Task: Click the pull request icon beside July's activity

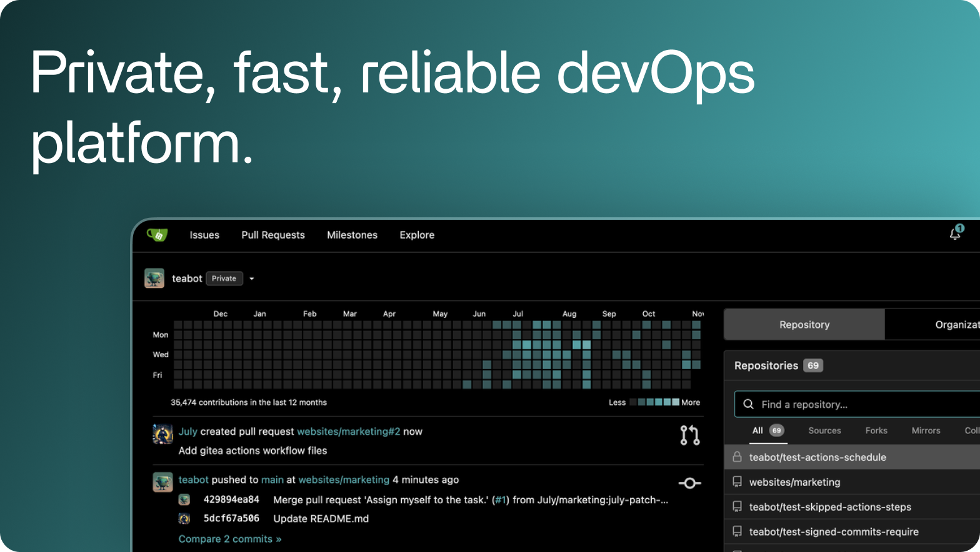Action: [x=689, y=435]
